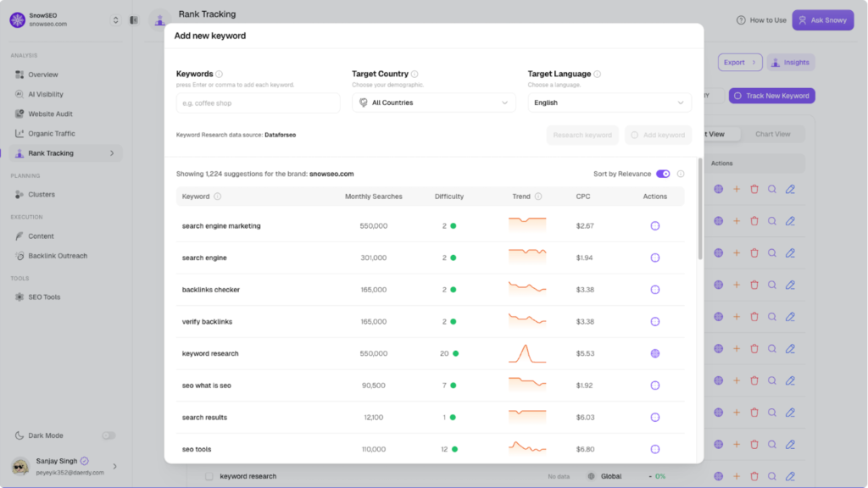Open SnowSEO workspace switcher arrows
Screen dimensions: 868x488
(x=115, y=20)
